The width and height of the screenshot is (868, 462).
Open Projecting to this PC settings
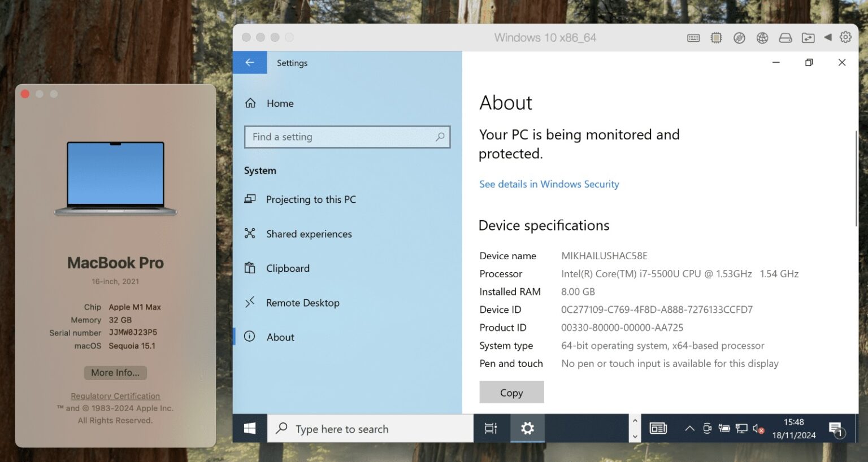point(311,199)
